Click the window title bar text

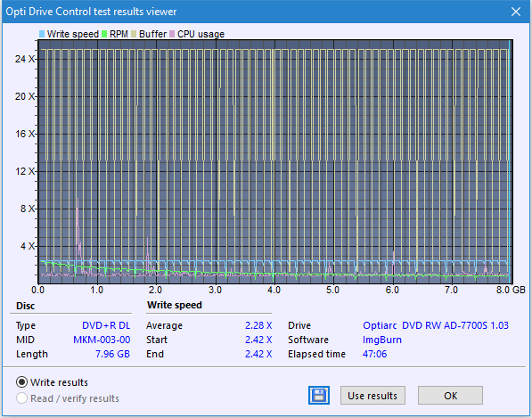pyautogui.click(x=91, y=12)
